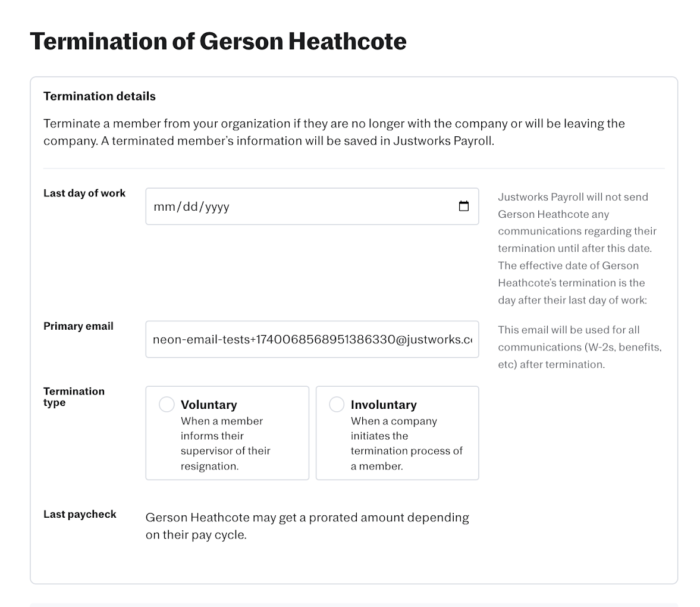Click the prorated amount paycheck note
This screenshot has width=700, height=607.
click(x=307, y=526)
